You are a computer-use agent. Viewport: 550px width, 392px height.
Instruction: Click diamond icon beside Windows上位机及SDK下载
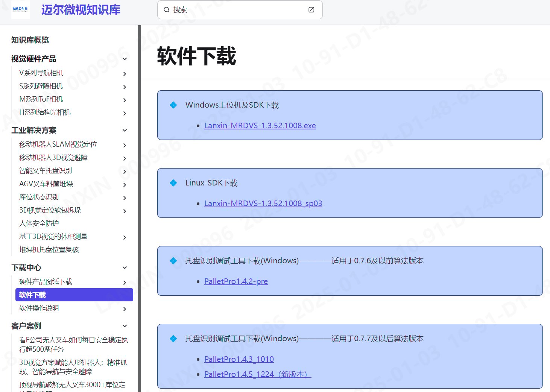pos(173,105)
